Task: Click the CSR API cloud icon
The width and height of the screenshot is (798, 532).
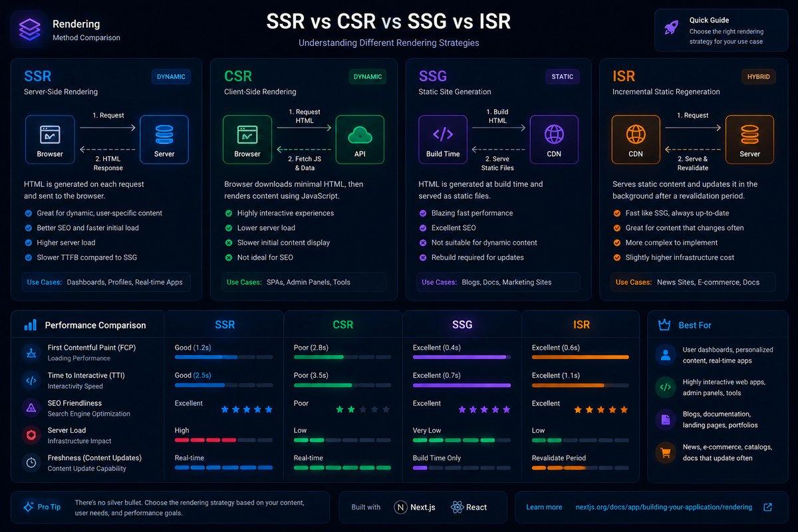Action: coord(360,134)
